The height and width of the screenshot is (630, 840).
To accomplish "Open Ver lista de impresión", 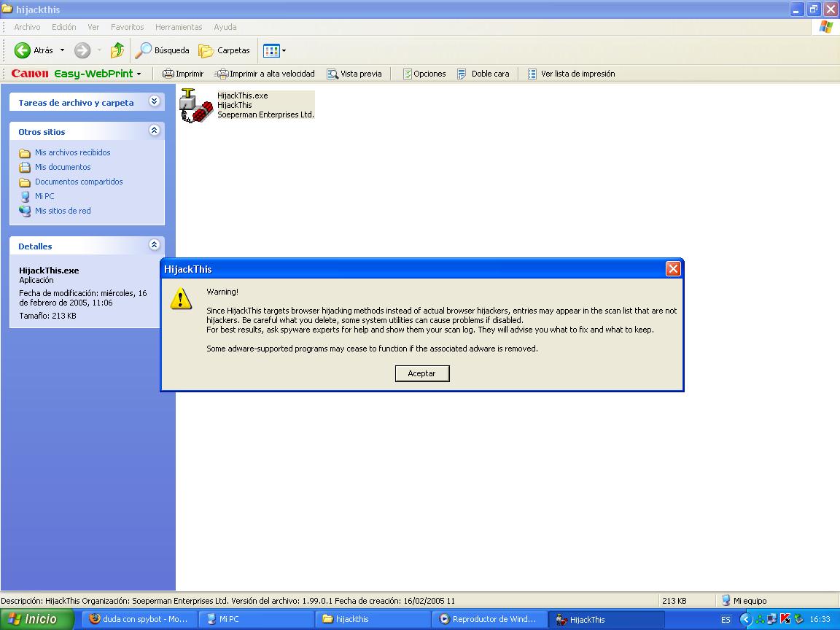I will pyautogui.click(x=571, y=74).
